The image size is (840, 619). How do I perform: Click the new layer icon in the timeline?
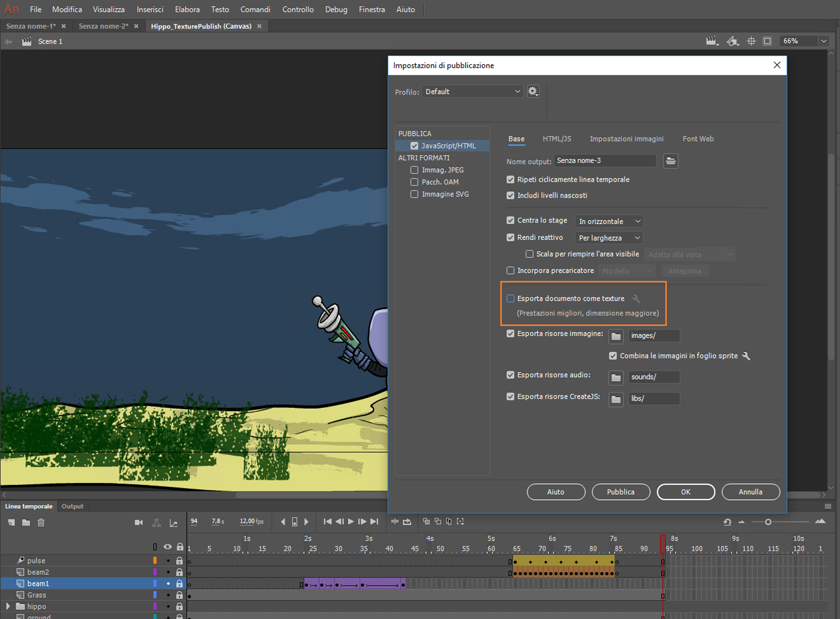[11, 522]
